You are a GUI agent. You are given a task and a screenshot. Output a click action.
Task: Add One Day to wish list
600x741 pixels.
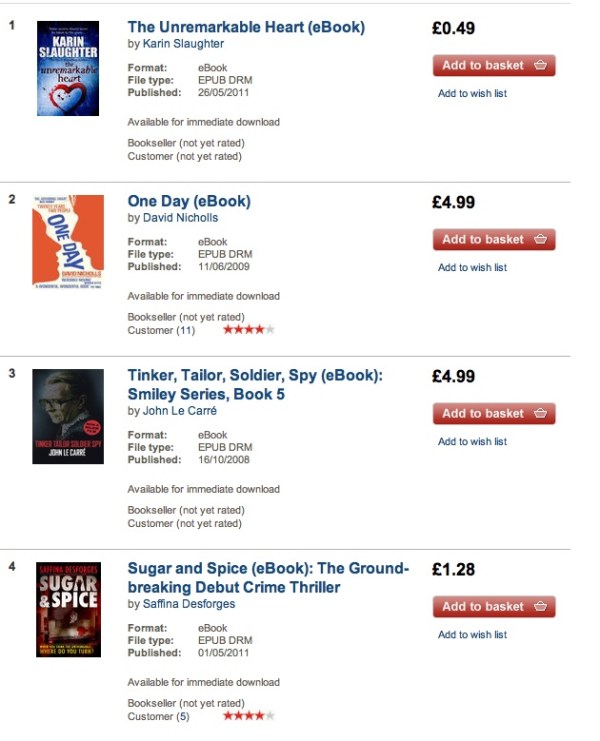point(472,268)
